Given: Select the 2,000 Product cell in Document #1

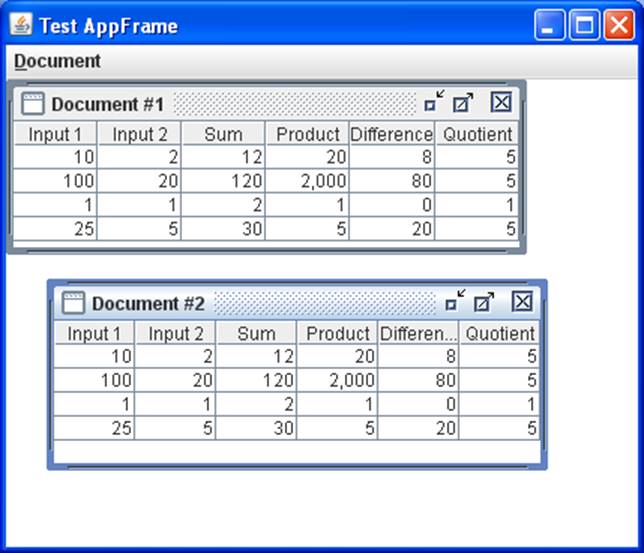Looking at the screenshot, I should [x=308, y=181].
